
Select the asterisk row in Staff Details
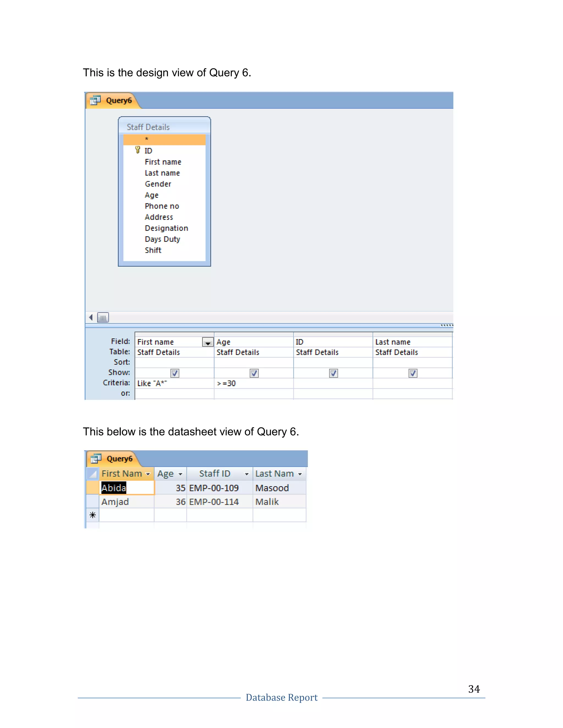(x=164, y=139)
